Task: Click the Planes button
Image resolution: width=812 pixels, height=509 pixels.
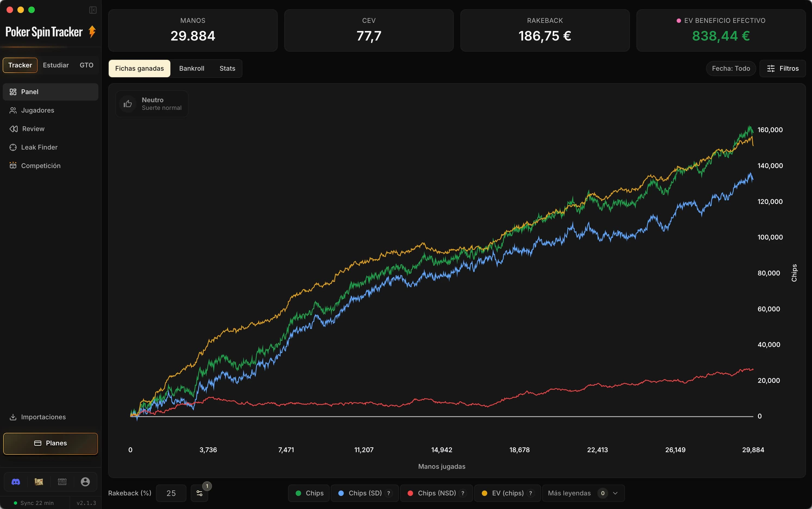Action: coord(51,443)
